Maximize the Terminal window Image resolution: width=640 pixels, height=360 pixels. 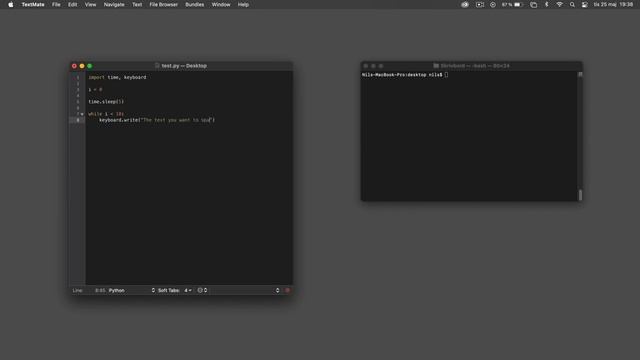[381, 66]
